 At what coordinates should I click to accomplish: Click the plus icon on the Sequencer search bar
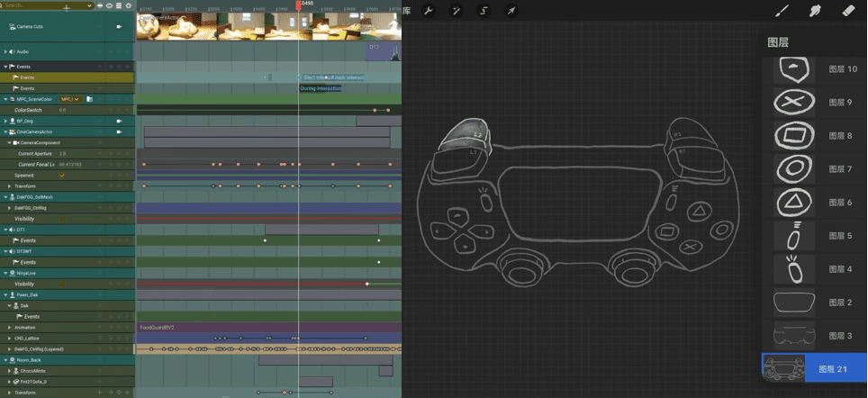(67, 8)
